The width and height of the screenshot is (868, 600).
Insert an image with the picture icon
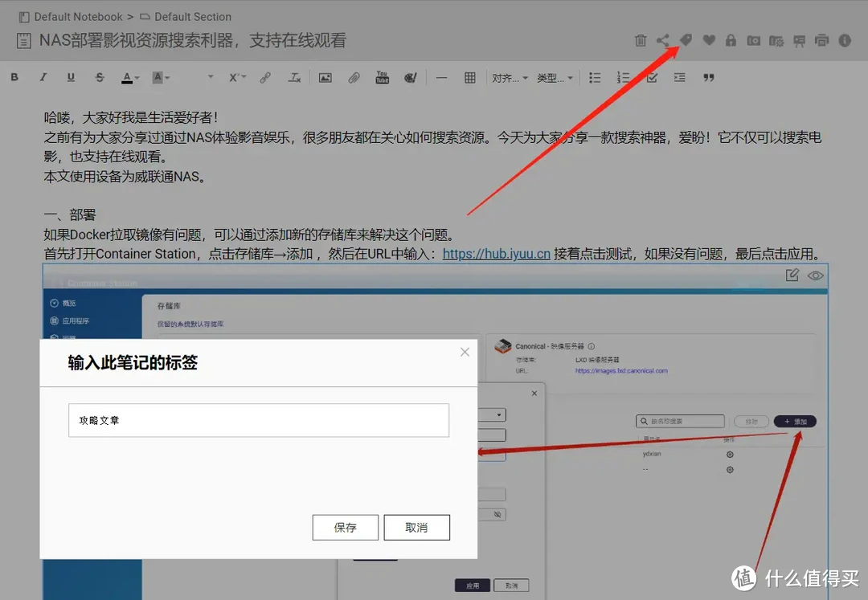[323, 77]
